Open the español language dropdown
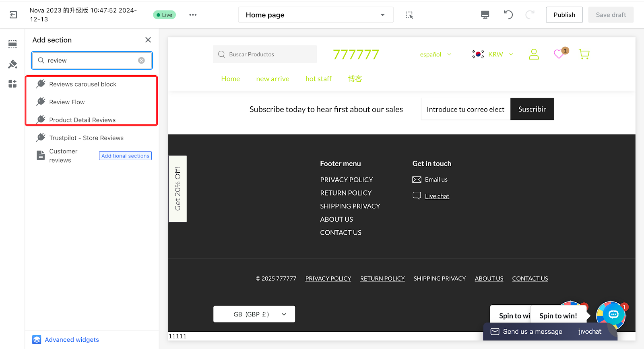644x349 pixels. pos(436,54)
